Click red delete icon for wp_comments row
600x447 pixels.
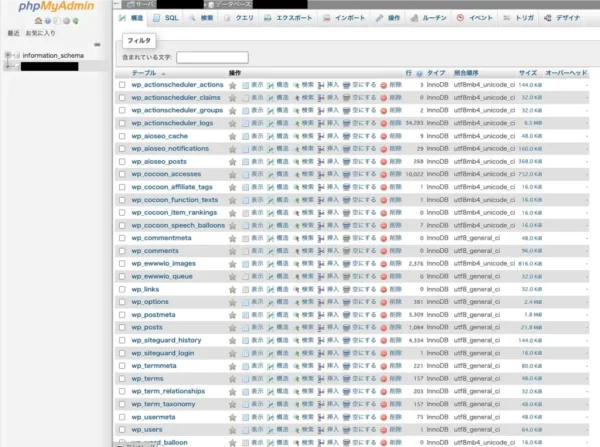pyautogui.click(x=384, y=251)
